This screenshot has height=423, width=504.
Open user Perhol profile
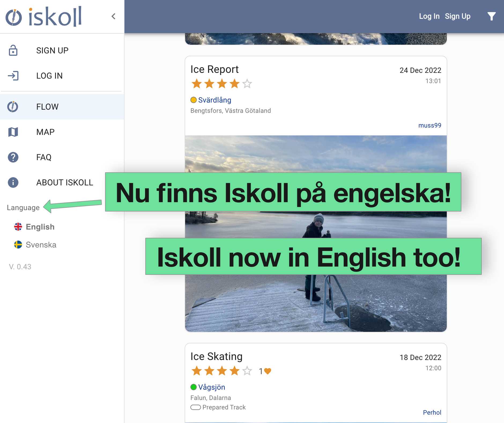tap(432, 413)
